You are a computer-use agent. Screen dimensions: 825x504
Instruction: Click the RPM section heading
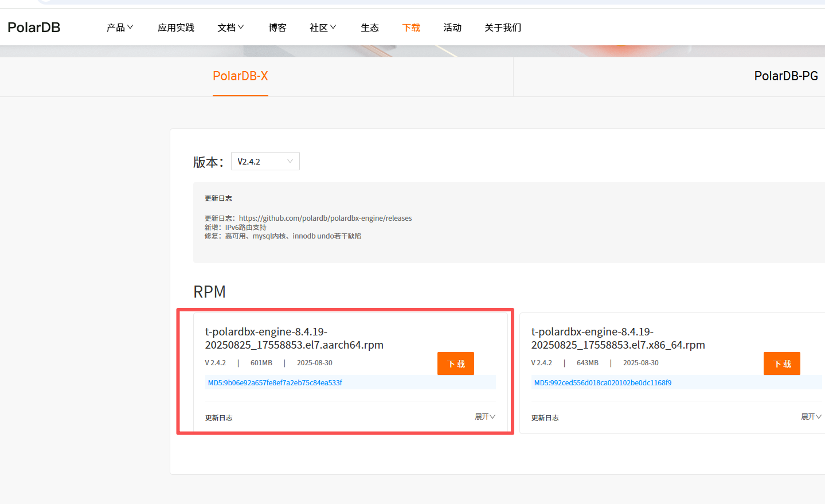tap(209, 292)
